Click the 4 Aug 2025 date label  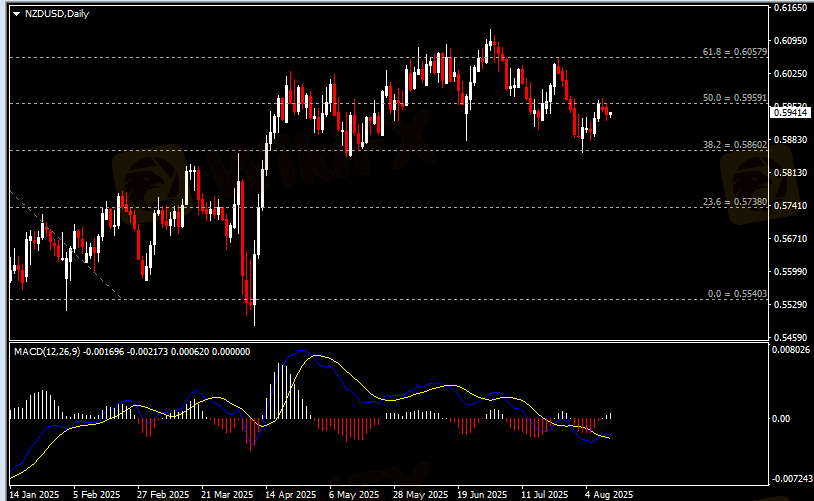[608, 494]
